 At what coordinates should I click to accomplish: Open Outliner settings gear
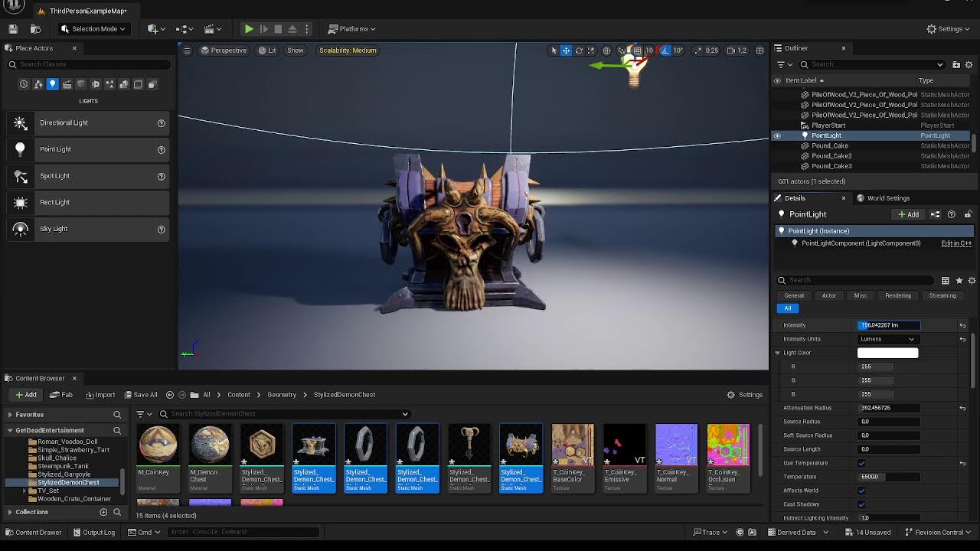969,64
